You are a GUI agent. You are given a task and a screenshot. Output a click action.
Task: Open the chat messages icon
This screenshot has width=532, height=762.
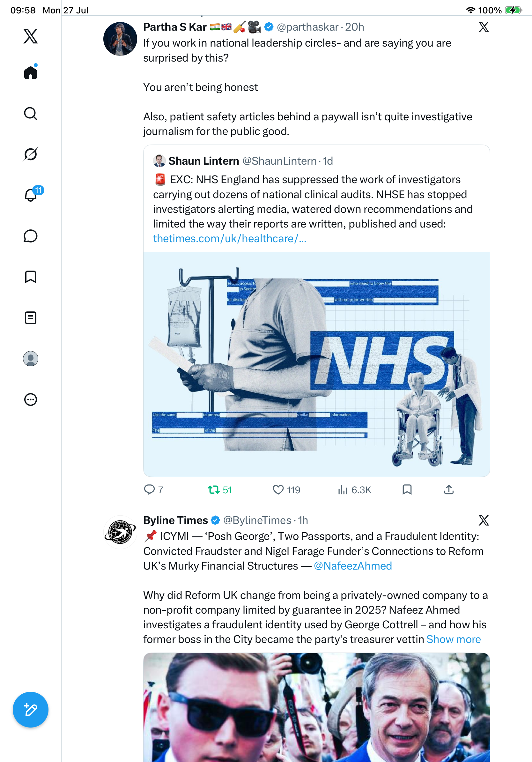[x=31, y=236]
